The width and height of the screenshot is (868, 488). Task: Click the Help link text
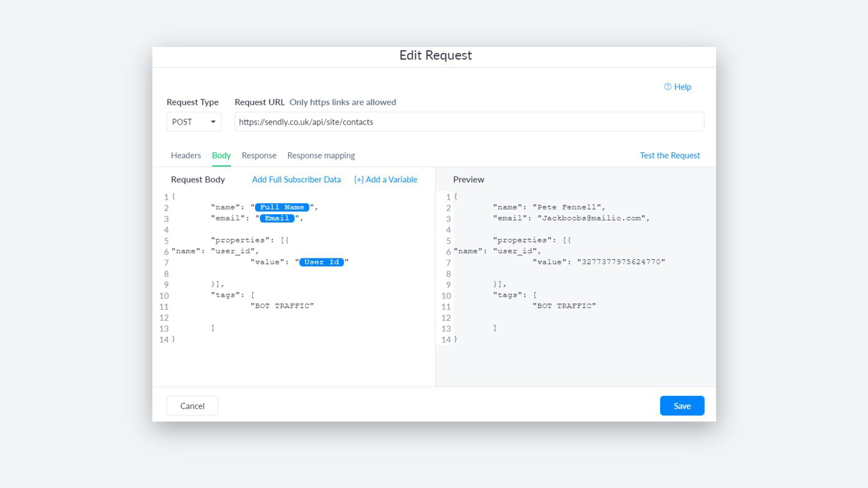pyautogui.click(x=682, y=87)
